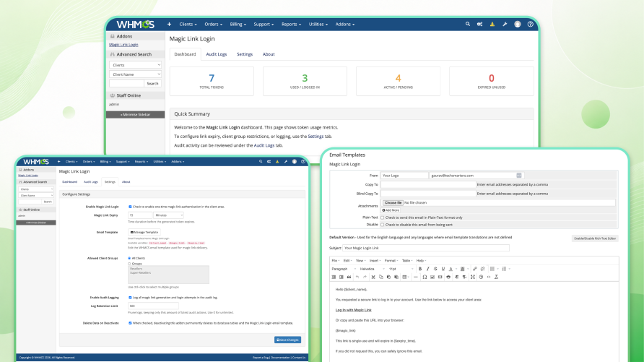Switch to Audit Logs tab in Dashboard window
644x362 pixels.
(217, 54)
